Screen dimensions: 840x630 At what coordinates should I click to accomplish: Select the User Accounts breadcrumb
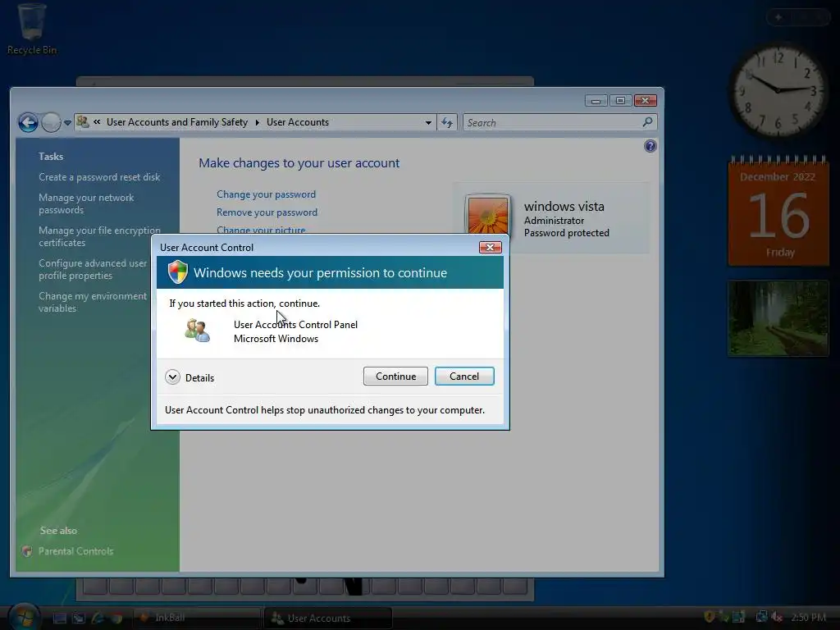(297, 122)
